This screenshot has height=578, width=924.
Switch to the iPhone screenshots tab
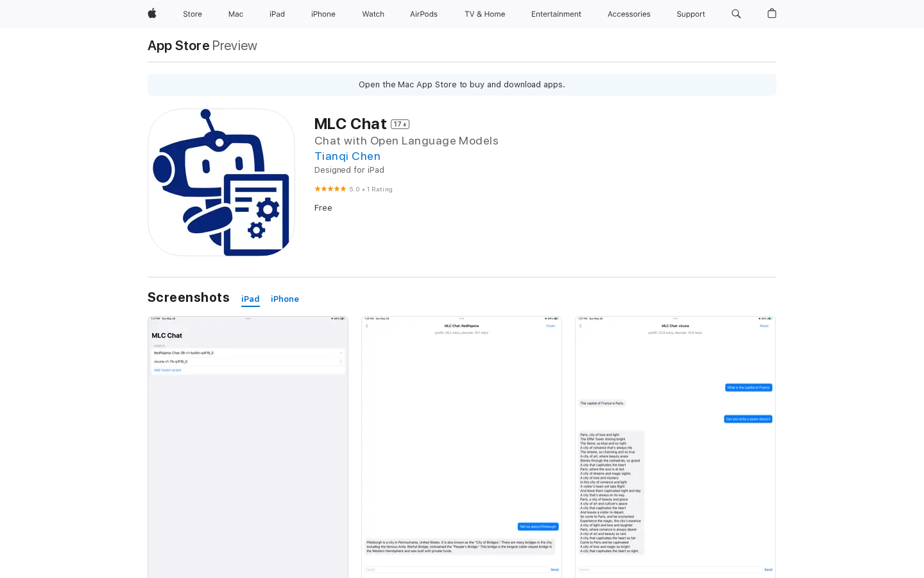click(x=285, y=299)
